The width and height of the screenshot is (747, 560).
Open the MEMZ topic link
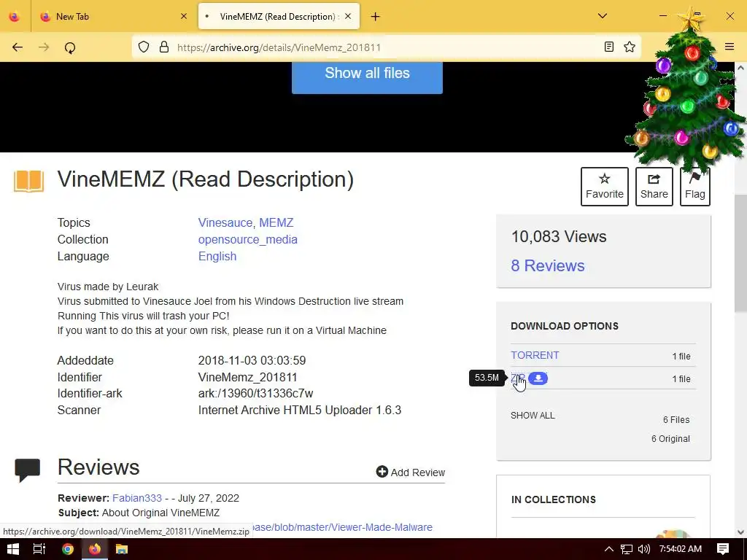(x=276, y=223)
